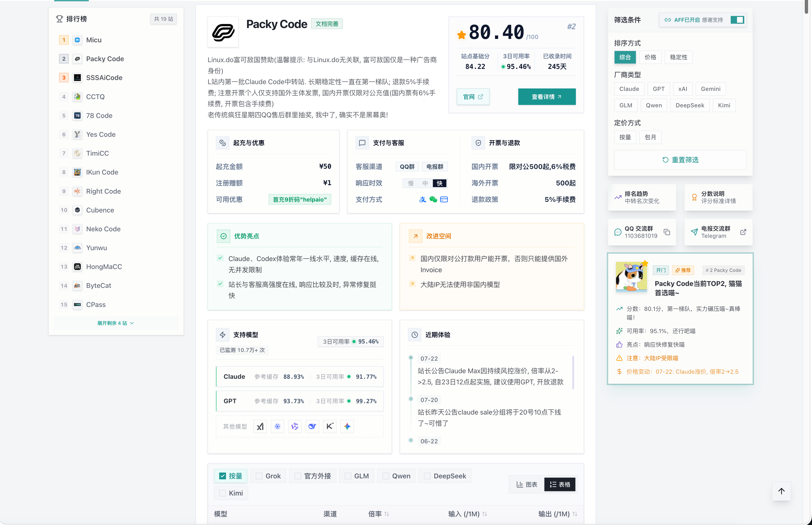Screen dimensions: 812x525
Task: Click the 查看详情 button
Action: [547, 97]
